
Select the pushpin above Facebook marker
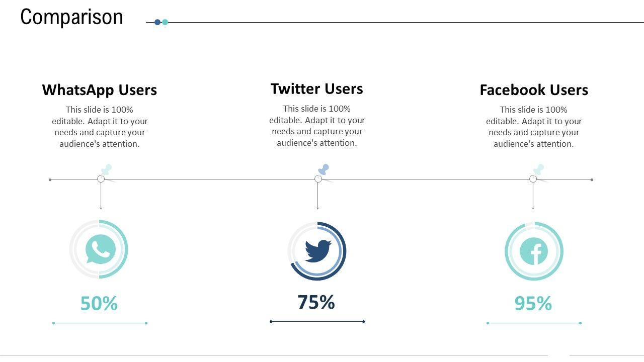click(539, 169)
